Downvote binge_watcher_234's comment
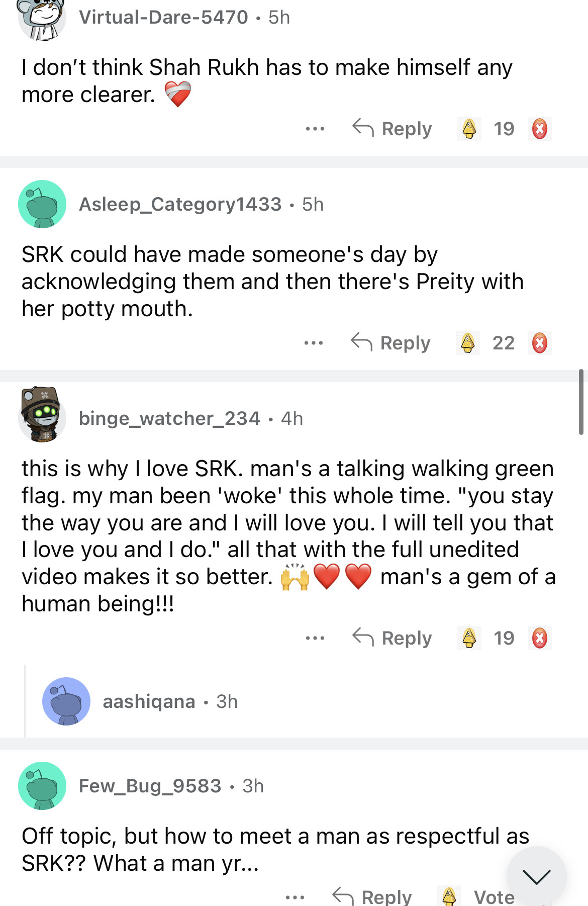This screenshot has height=906, width=588. 540,638
